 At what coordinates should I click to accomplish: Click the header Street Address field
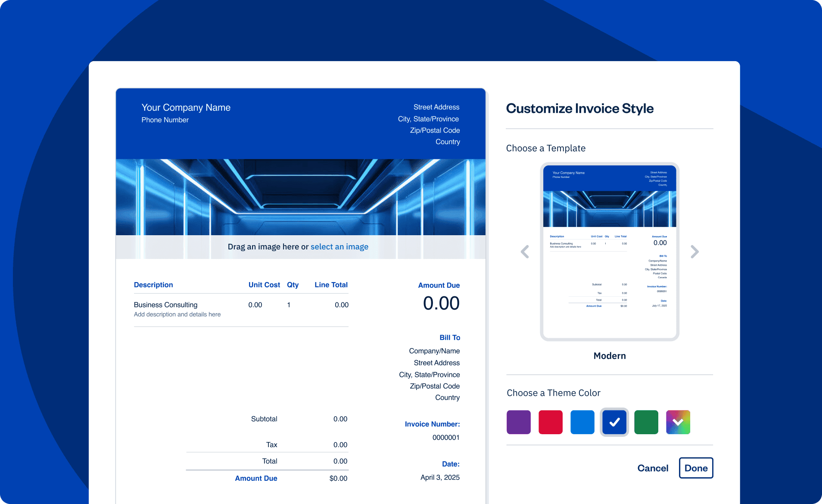coord(436,107)
